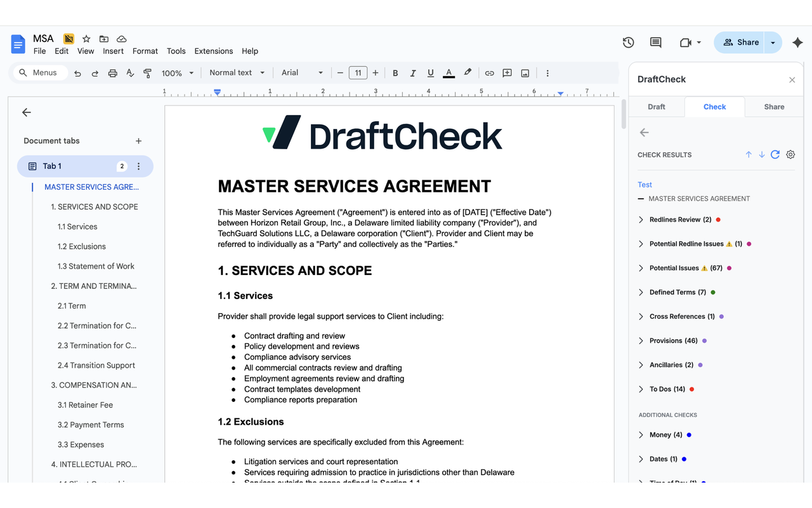Expand Defined Terms (7)
The width and height of the screenshot is (812, 508).
(641, 292)
